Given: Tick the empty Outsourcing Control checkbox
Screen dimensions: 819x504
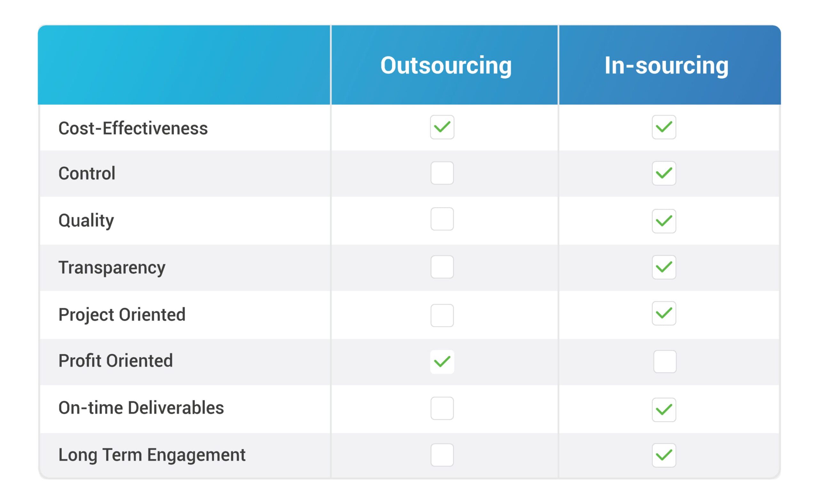Looking at the screenshot, I should tap(442, 173).
